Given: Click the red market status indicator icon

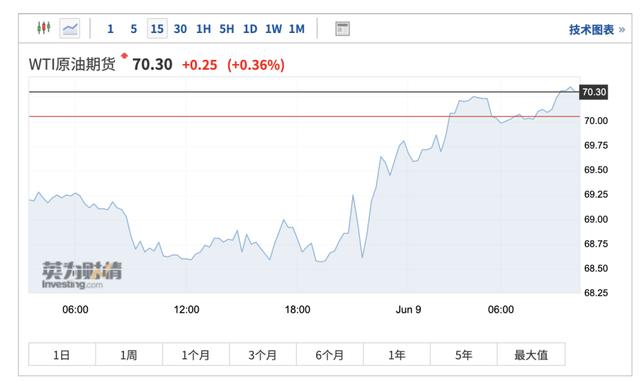Looking at the screenshot, I should tap(124, 56).
